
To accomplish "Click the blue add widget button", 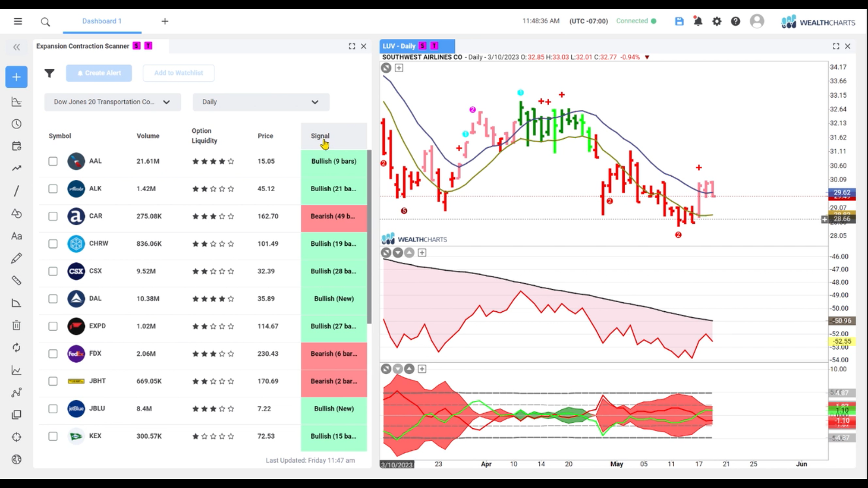I will click(x=16, y=77).
